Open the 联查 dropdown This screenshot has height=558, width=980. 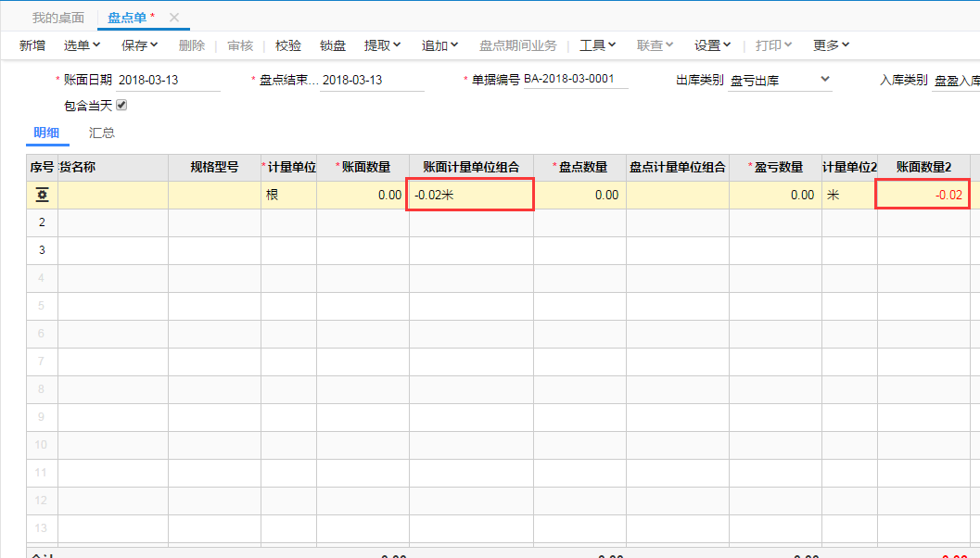tap(655, 45)
